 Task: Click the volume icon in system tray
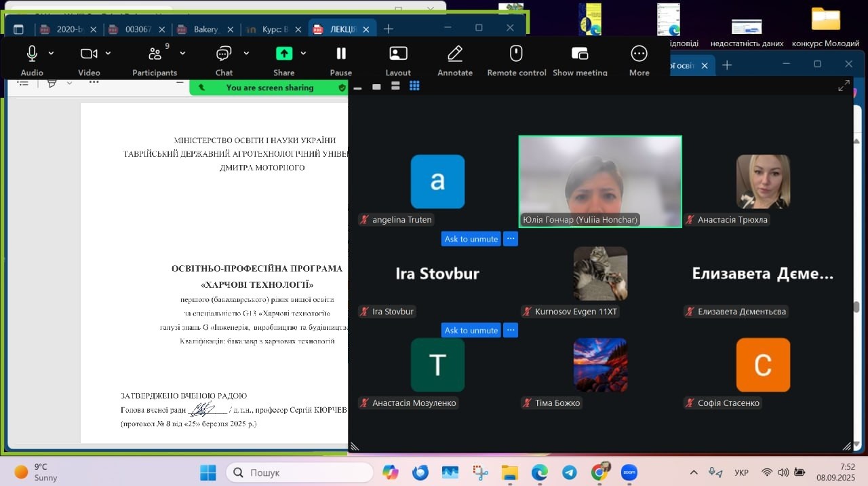tap(783, 472)
